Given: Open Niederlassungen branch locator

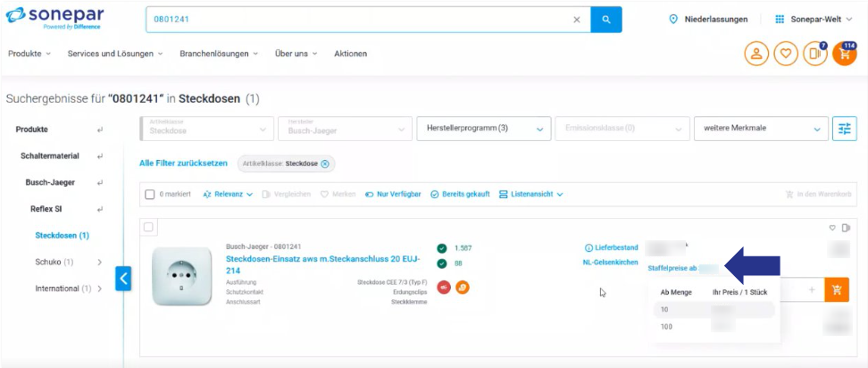Looking at the screenshot, I should click(x=708, y=20).
